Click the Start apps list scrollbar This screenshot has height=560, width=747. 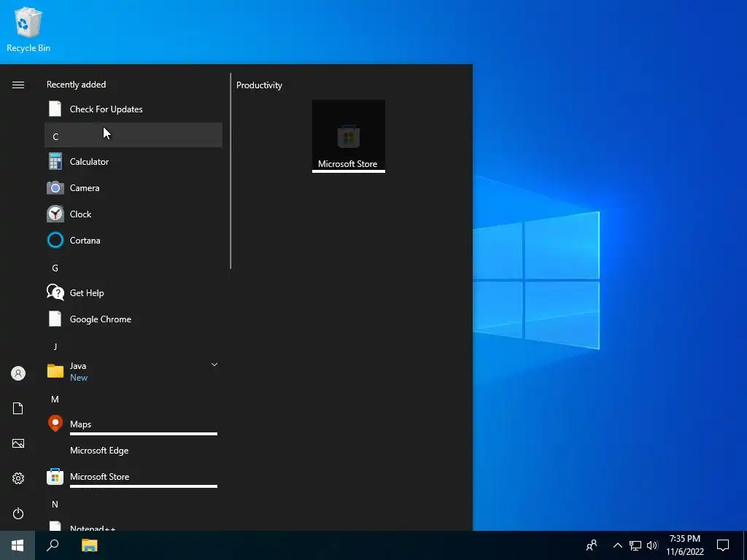pyautogui.click(x=231, y=171)
